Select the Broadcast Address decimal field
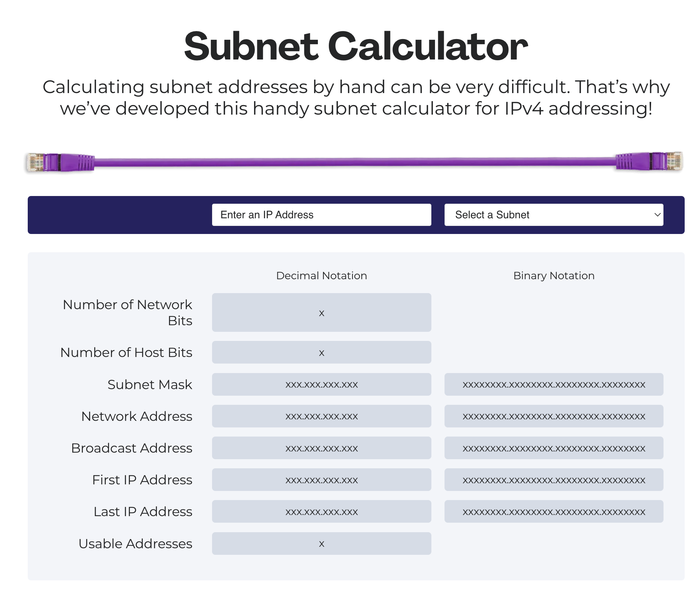This screenshot has height=603, width=700. 321,448
